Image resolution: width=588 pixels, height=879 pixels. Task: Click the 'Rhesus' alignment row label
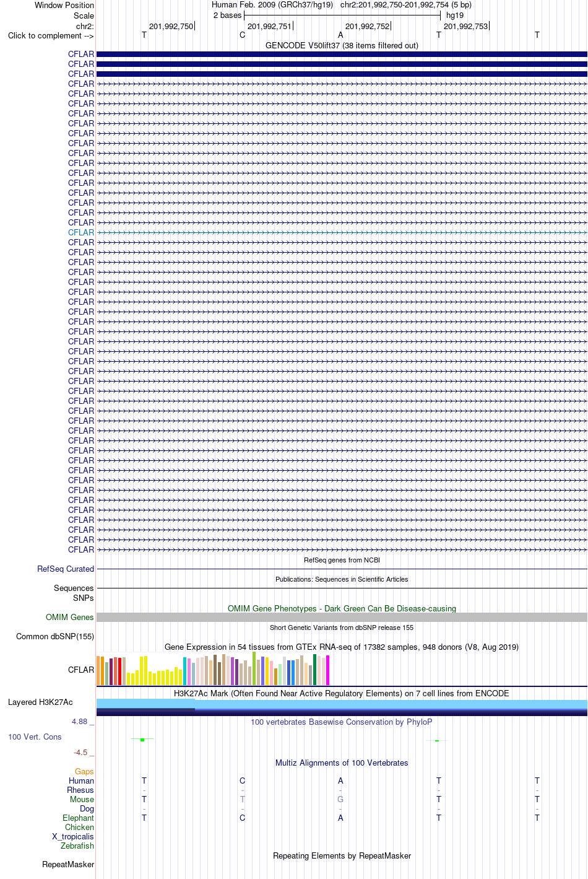pos(80,790)
